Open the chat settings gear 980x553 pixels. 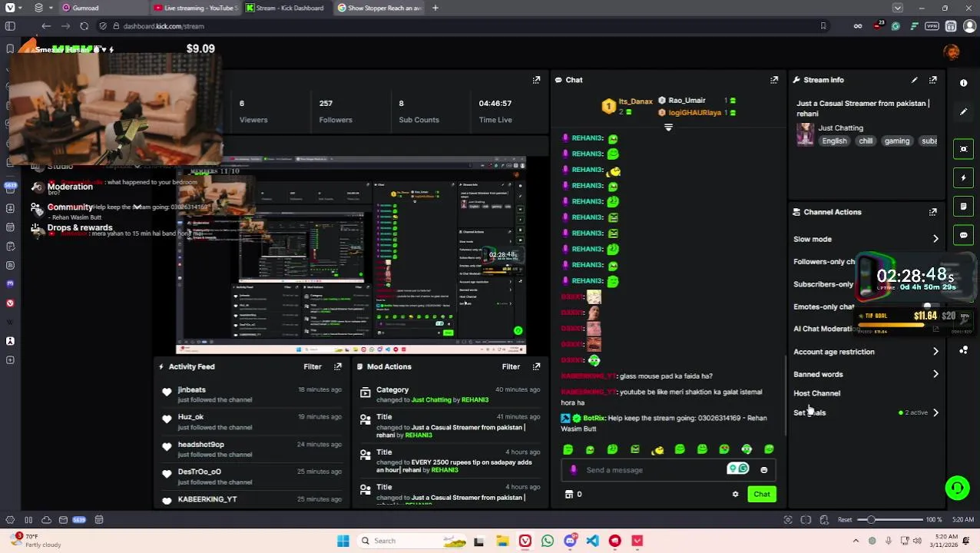tap(735, 495)
